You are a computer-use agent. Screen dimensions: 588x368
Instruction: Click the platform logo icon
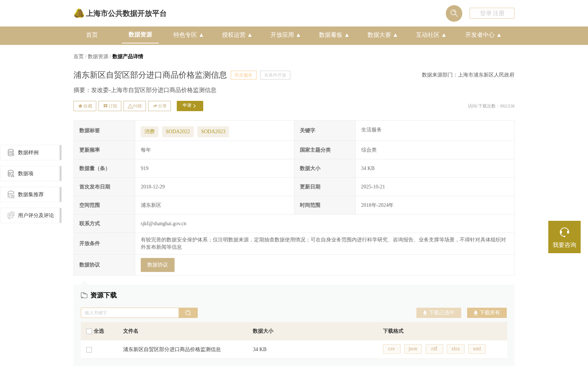point(79,13)
